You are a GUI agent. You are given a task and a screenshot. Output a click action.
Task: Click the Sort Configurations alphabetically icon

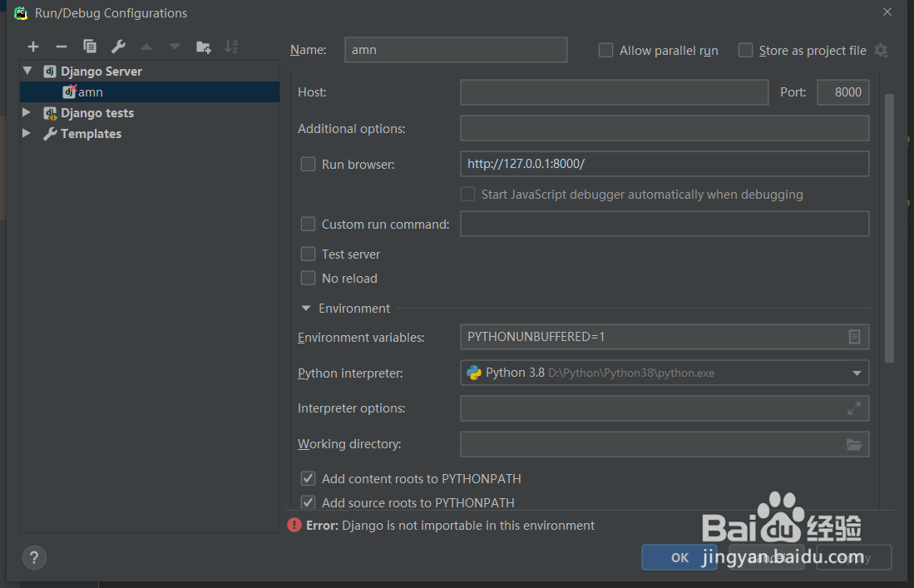point(231,47)
